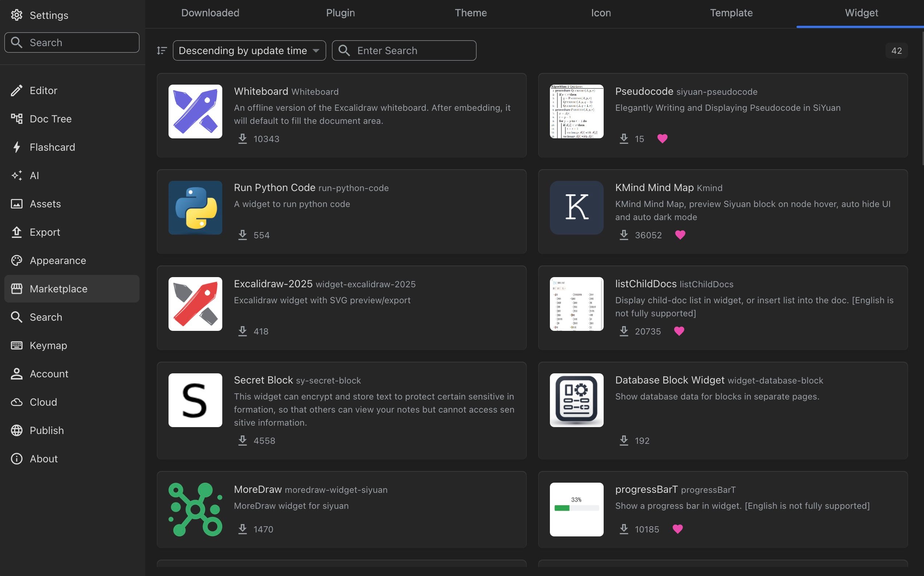Open the AI settings page
This screenshot has width=924, height=576.
(x=72, y=175)
